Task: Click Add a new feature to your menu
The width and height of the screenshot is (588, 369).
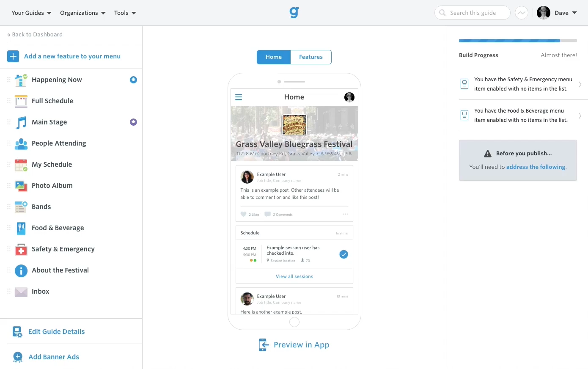Action: 72,56
